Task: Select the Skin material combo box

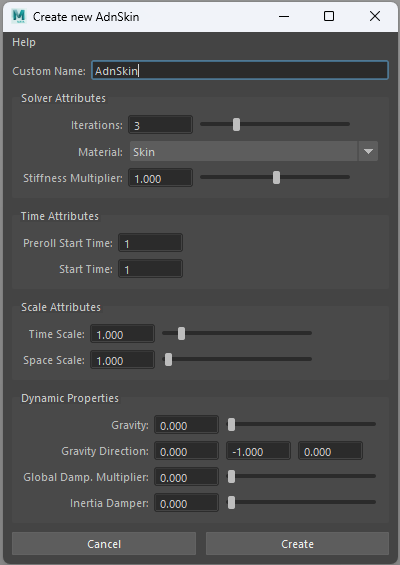Action: pos(254,151)
